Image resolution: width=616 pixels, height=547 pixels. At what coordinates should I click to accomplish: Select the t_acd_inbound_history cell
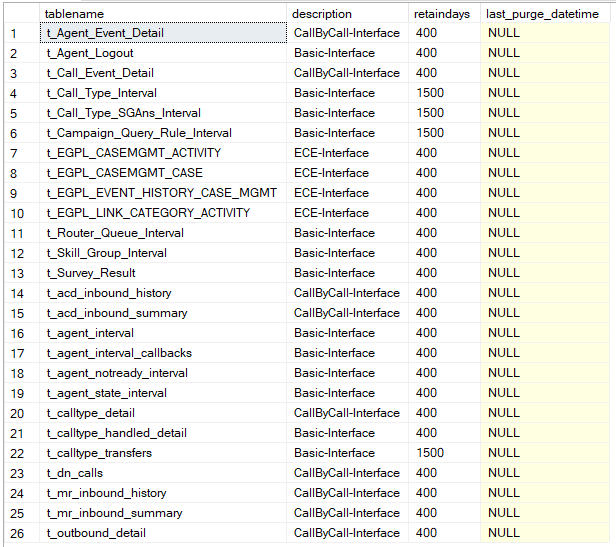(163, 293)
